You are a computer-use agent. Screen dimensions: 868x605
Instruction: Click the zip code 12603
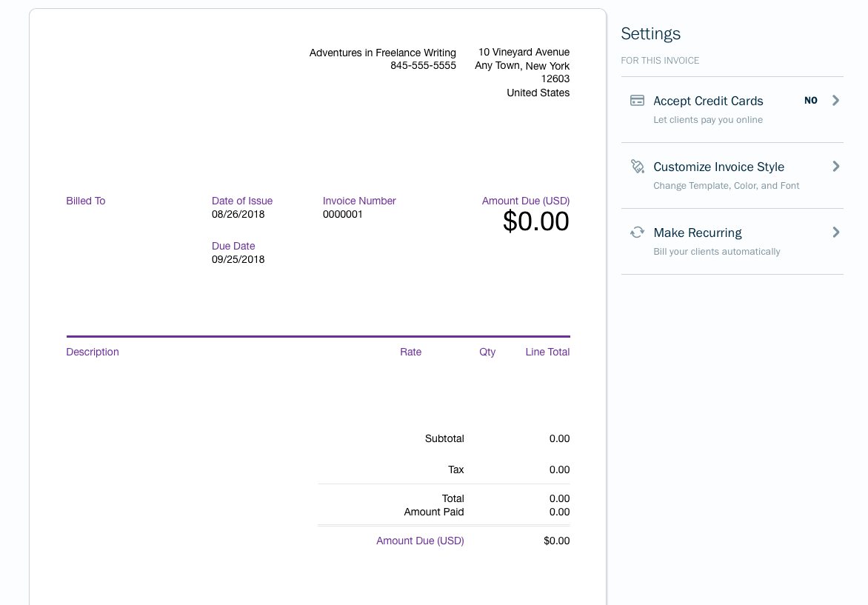555,78
